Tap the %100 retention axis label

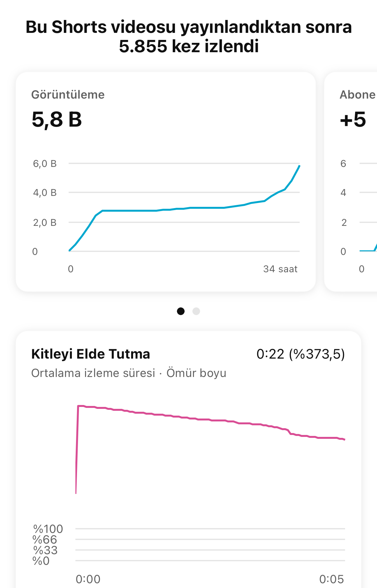pyautogui.click(x=48, y=529)
